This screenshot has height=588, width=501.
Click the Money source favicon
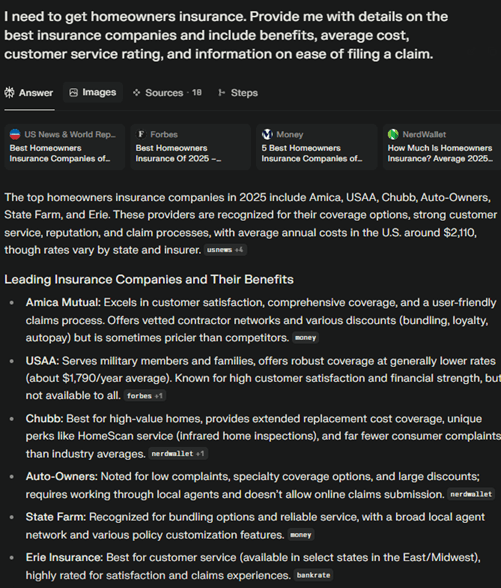pyautogui.click(x=267, y=134)
